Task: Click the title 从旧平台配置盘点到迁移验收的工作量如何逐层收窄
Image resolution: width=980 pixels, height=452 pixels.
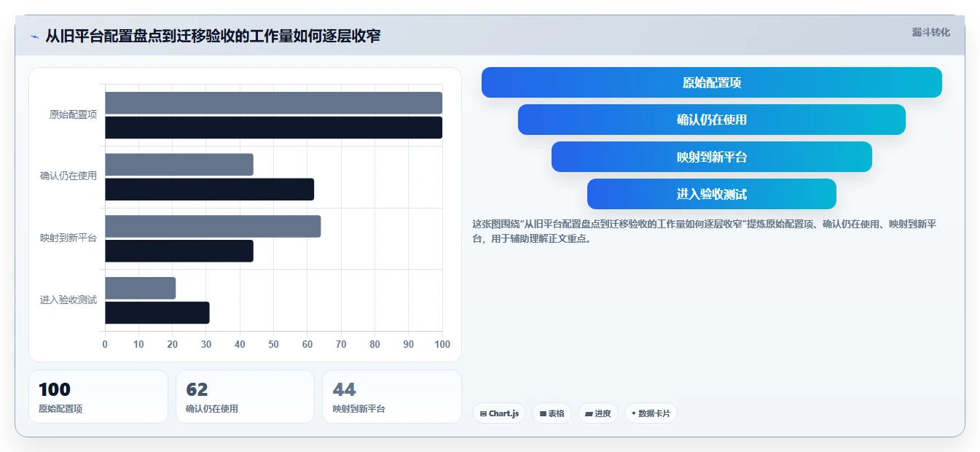Action: coord(213,36)
